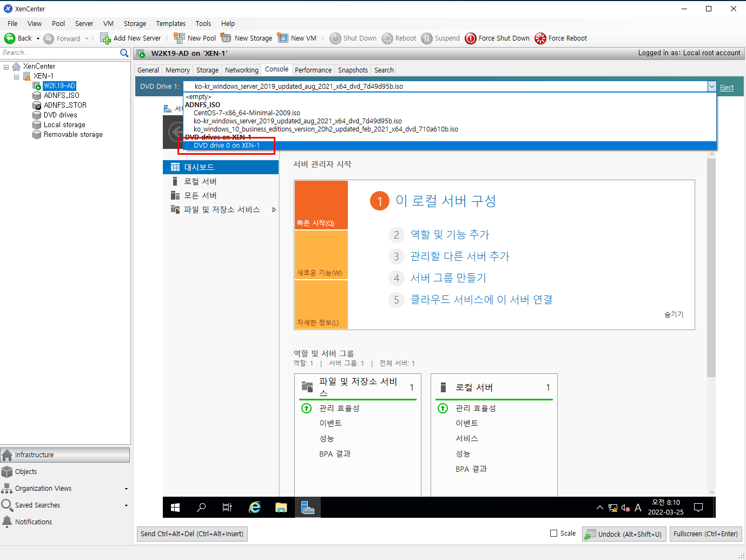The width and height of the screenshot is (746, 560).
Task: Click the 숨기기 link
Action: tap(674, 314)
